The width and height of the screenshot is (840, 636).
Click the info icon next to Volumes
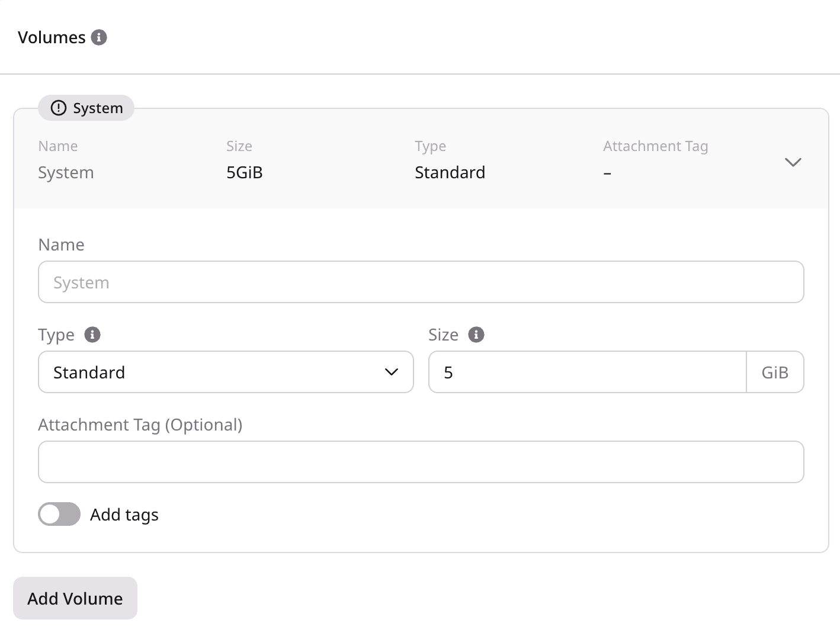click(99, 37)
